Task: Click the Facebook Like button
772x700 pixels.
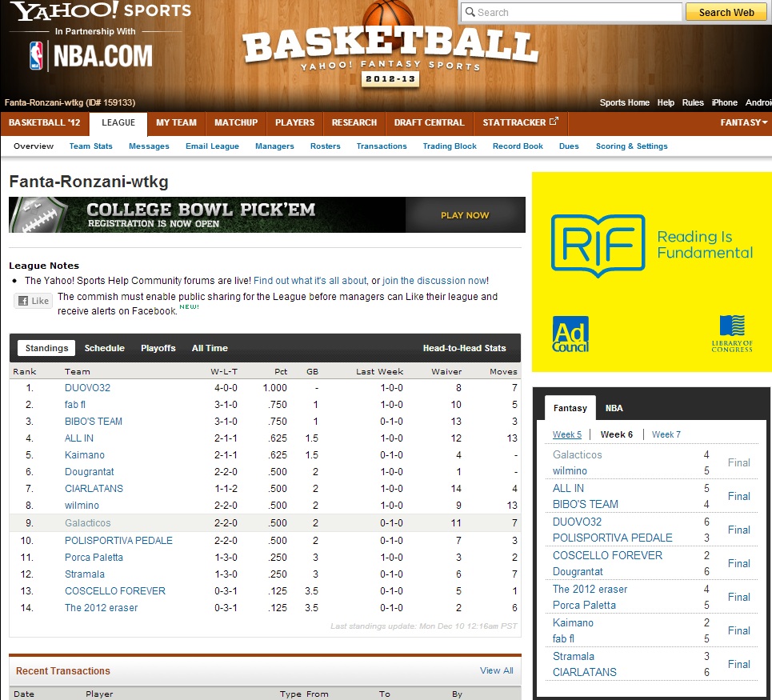Action: pyautogui.click(x=33, y=301)
